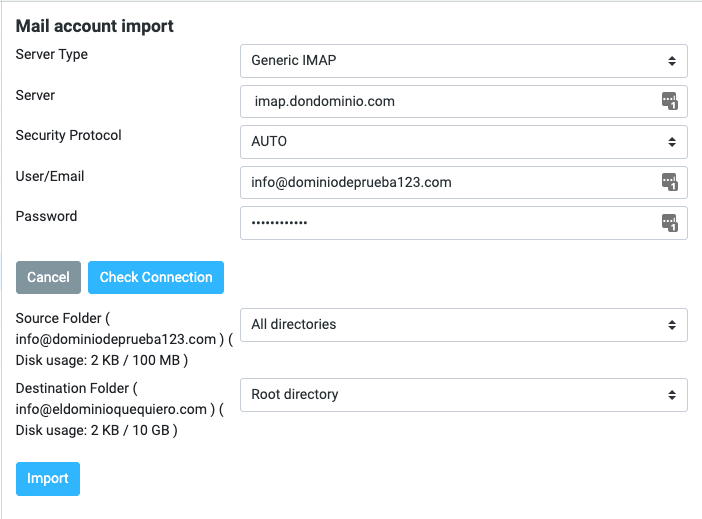
Task: Expand the Destination Folder Root directory dropdown
Action: point(463,395)
